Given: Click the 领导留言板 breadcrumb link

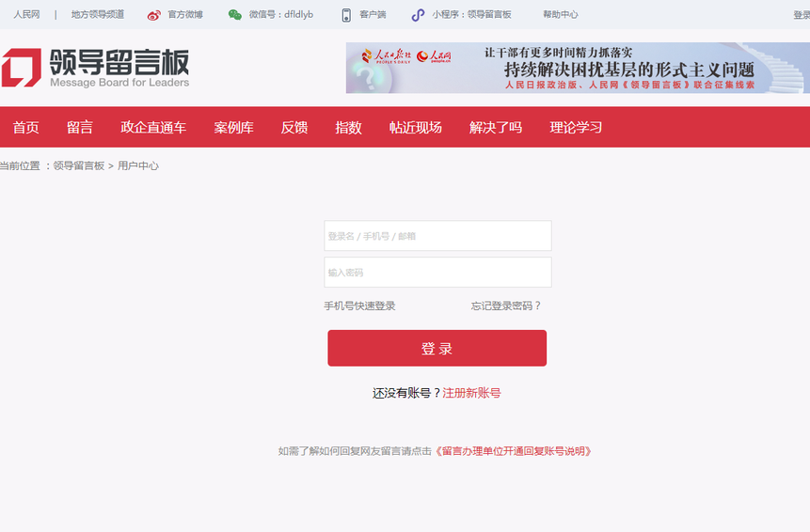Looking at the screenshot, I should coord(79,165).
